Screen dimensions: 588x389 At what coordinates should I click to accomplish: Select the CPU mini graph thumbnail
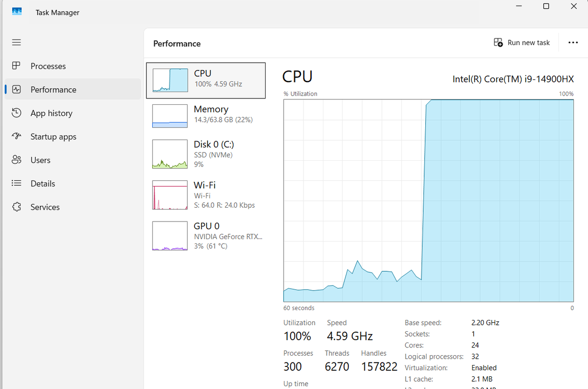click(x=170, y=80)
